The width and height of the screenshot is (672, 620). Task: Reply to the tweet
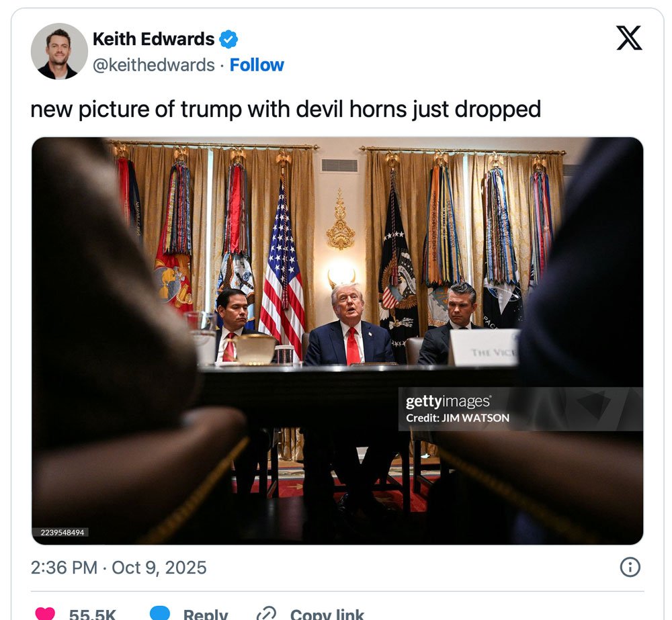[x=205, y=614]
